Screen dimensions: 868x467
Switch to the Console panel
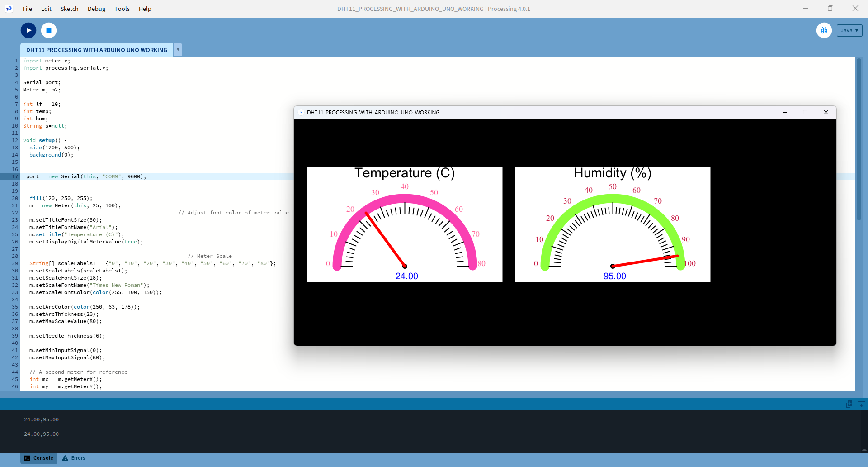(x=39, y=458)
